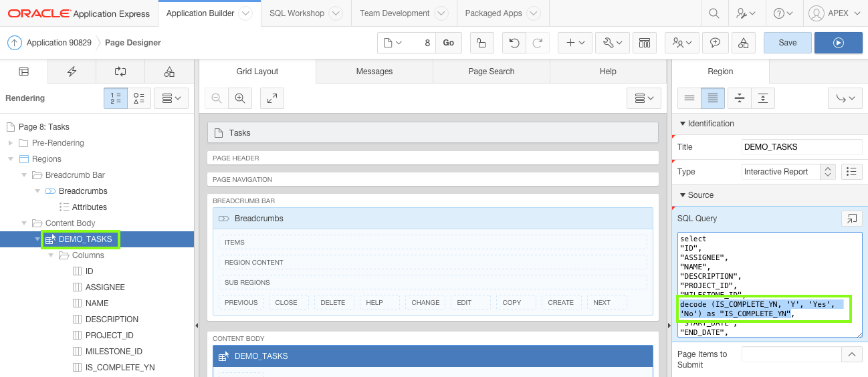This screenshot has width=868, height=377.
Task: Open the Packaged Apps tab
Action: (x=494, y=13)
